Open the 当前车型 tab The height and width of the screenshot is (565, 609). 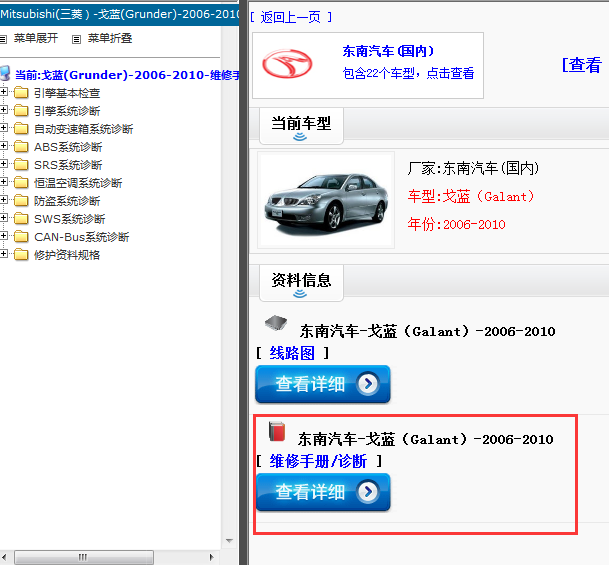pos(301,126)
